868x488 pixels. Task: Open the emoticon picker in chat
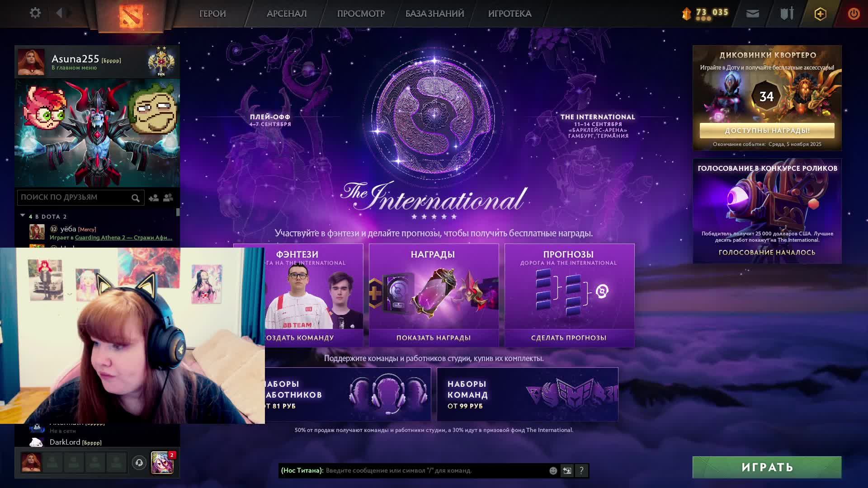click(x=553, y=471)
